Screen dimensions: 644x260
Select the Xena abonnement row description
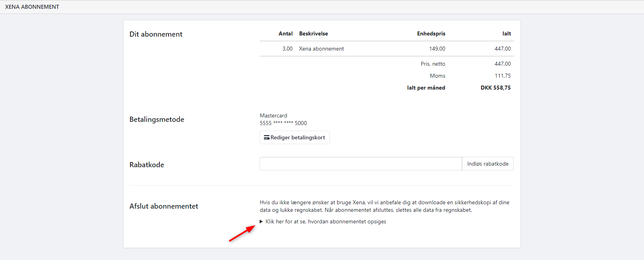click(321, 49)
